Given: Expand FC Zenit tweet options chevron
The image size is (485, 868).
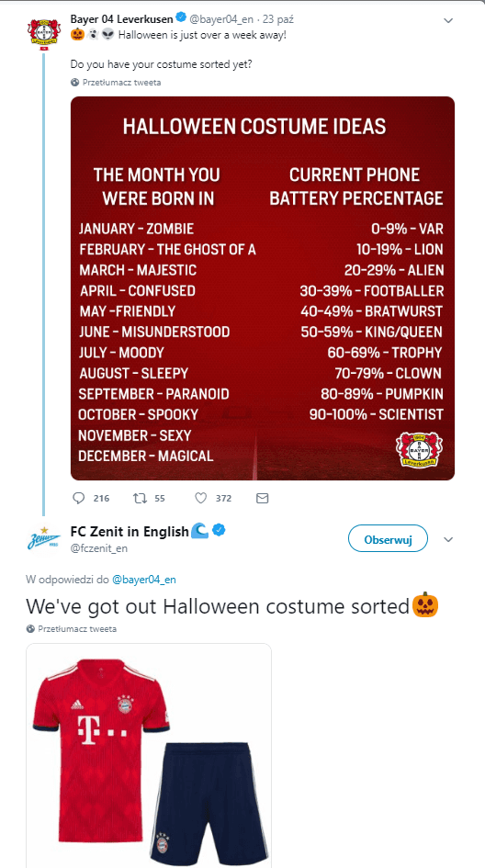Looking at the screenshot, I should pos(449,540).
